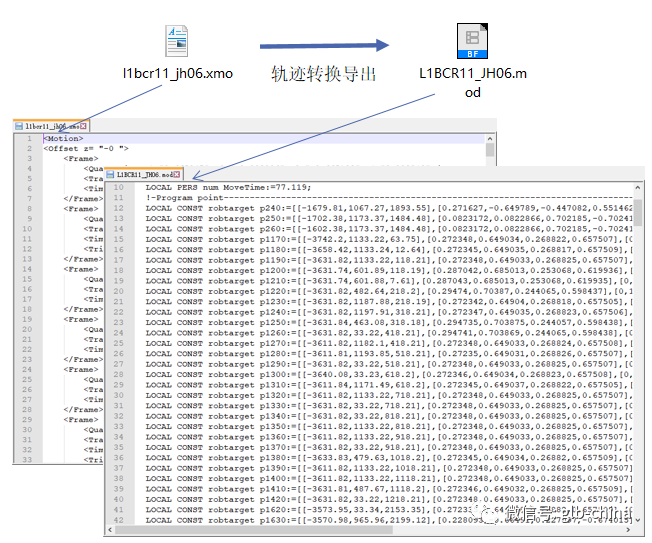Screen dimensions: 652x543
Task: Click scroll down arrow in mod editor
Action: 637,520
